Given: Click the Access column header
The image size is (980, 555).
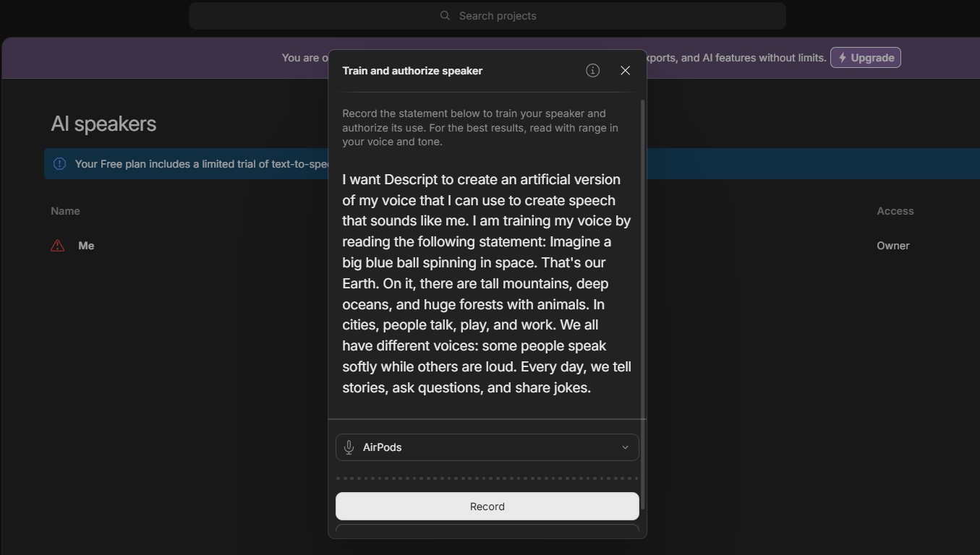Looking at the screenshot, I should 895,211.
